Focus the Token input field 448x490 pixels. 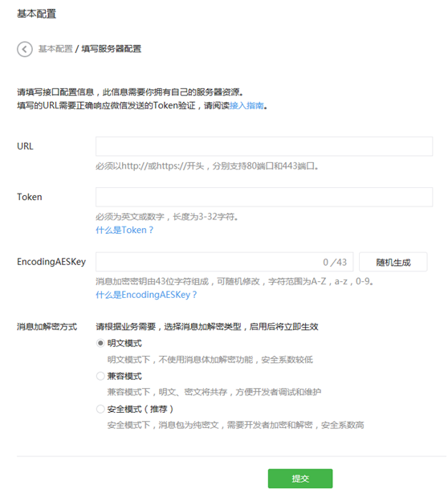pyautogui.click(x=264, y=197)
